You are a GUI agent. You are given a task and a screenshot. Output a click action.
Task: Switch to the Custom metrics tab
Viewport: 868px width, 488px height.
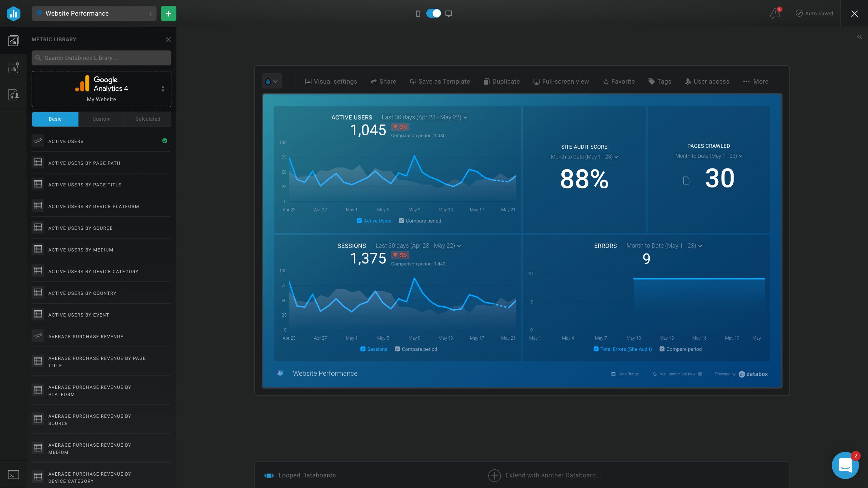(102, 119)
